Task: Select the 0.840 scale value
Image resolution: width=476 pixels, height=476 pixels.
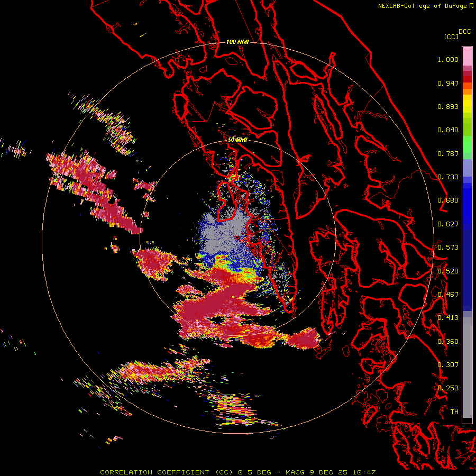Action: click(x=448, y=130)
